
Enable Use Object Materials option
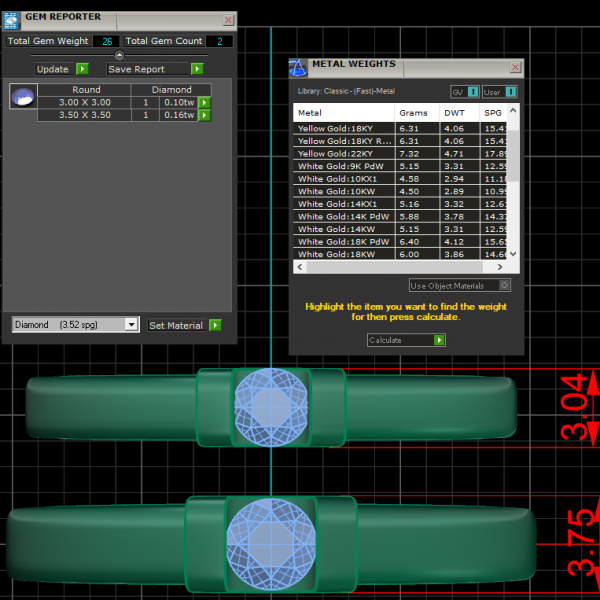(505, 285)
